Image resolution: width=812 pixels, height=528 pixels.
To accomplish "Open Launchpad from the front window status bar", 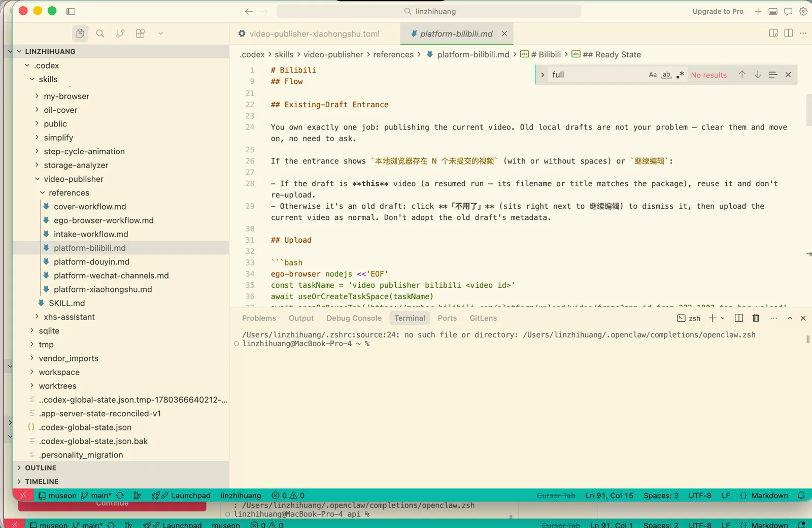I will pyautogui.click(x=181, y=496).
